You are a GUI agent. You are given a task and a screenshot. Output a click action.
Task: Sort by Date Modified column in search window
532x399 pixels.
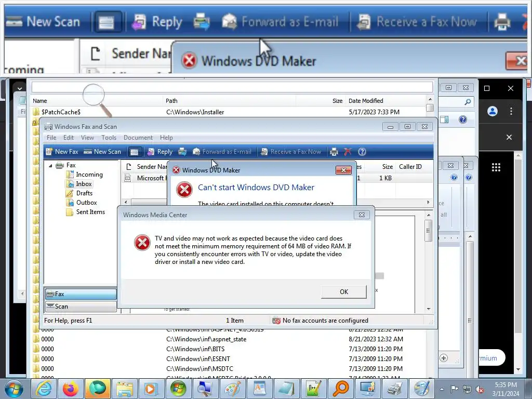[x=366, y=101]
